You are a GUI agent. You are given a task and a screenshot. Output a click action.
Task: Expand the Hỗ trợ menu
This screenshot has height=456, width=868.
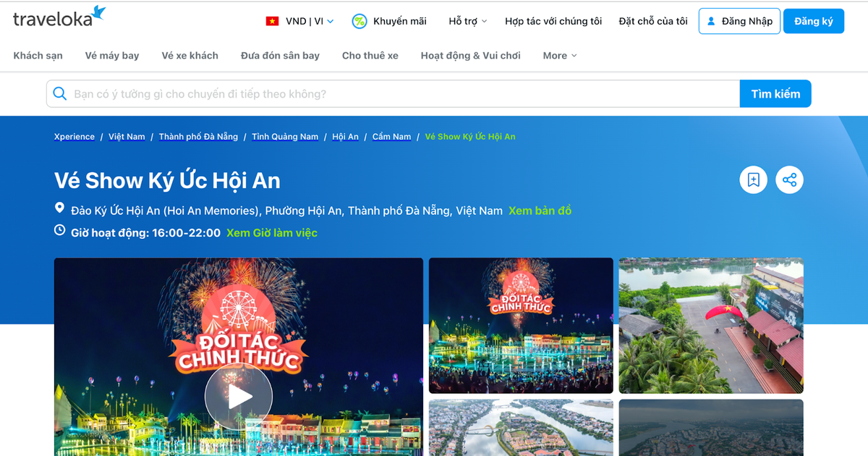[467, 21]
